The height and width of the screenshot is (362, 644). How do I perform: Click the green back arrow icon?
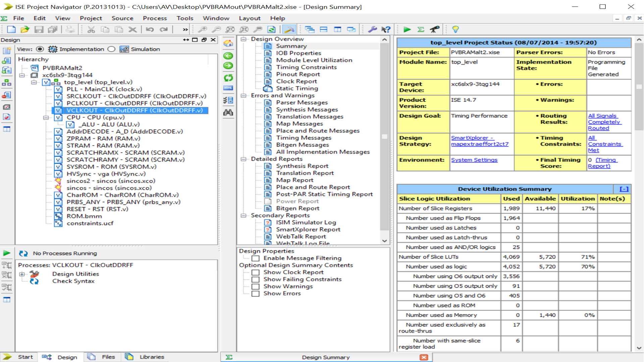point(228,56)
